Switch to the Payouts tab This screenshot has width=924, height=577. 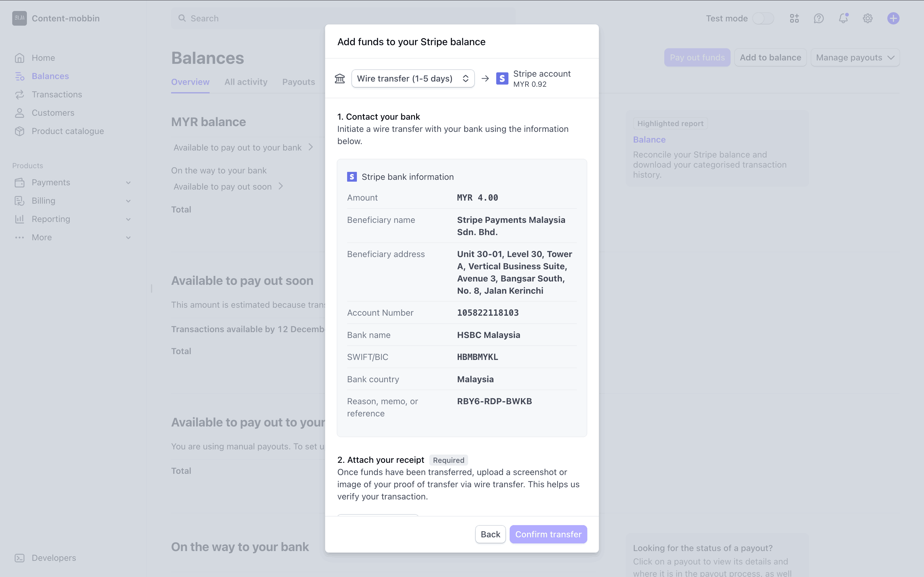(x=299, y=82)
